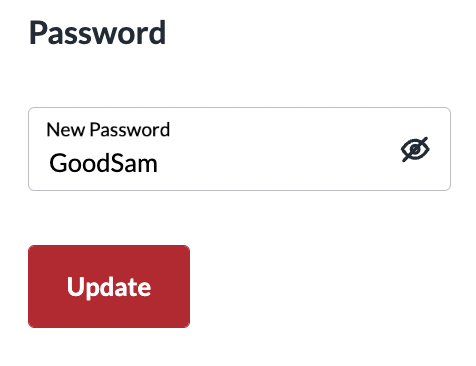Switch password display mode with the eye button
This screenshot has width=476, height=366.
pyautogui.click(x=415, y=149)
